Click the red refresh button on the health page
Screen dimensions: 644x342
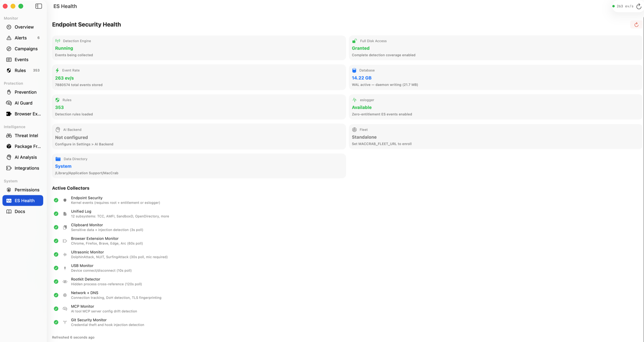[636, 24]
